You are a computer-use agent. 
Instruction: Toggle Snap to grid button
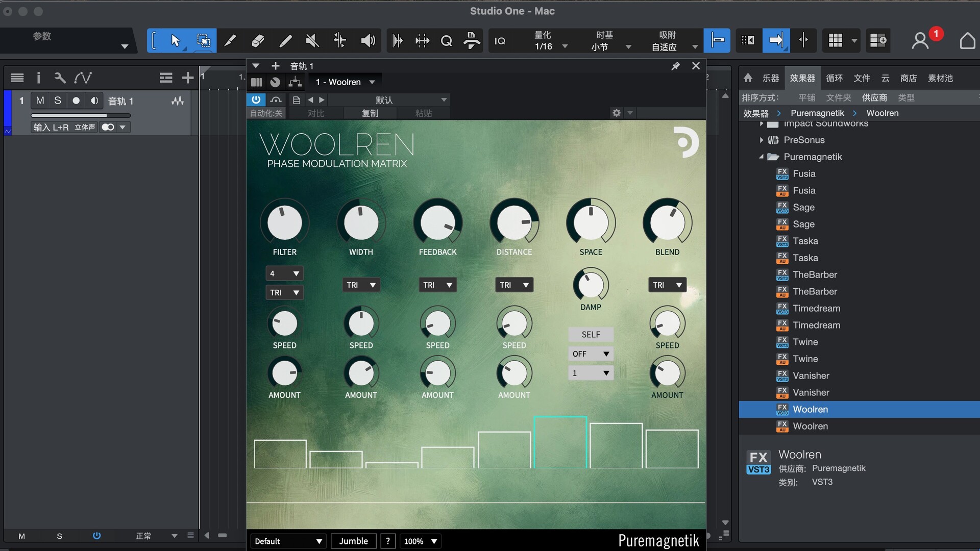[717, 41]
